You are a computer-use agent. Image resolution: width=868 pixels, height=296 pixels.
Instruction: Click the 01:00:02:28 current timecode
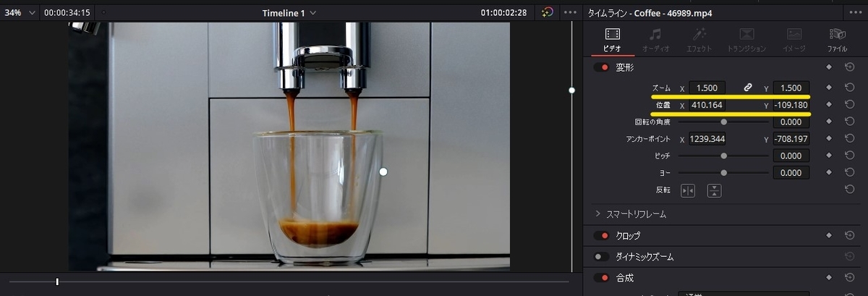pyautogui.click(x=503, y=13)
